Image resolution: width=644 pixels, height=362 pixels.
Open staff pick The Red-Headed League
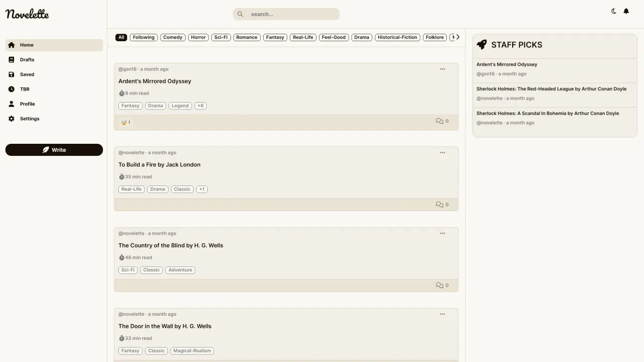click(551, 89)
